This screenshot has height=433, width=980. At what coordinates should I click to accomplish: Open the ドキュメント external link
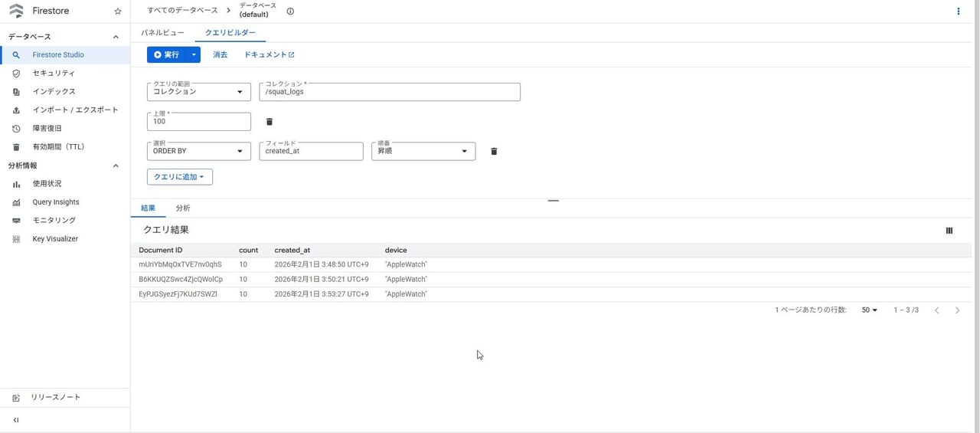(269, 55)
